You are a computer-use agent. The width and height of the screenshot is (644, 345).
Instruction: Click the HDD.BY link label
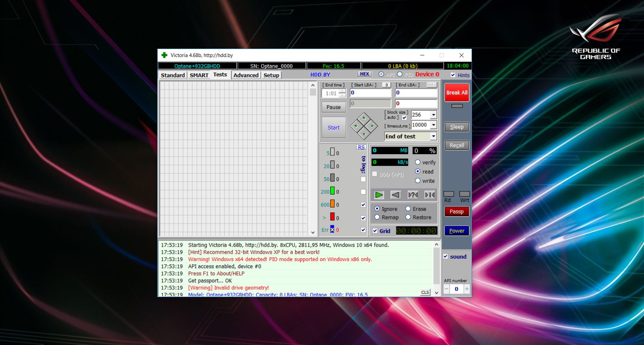[320, 74]
